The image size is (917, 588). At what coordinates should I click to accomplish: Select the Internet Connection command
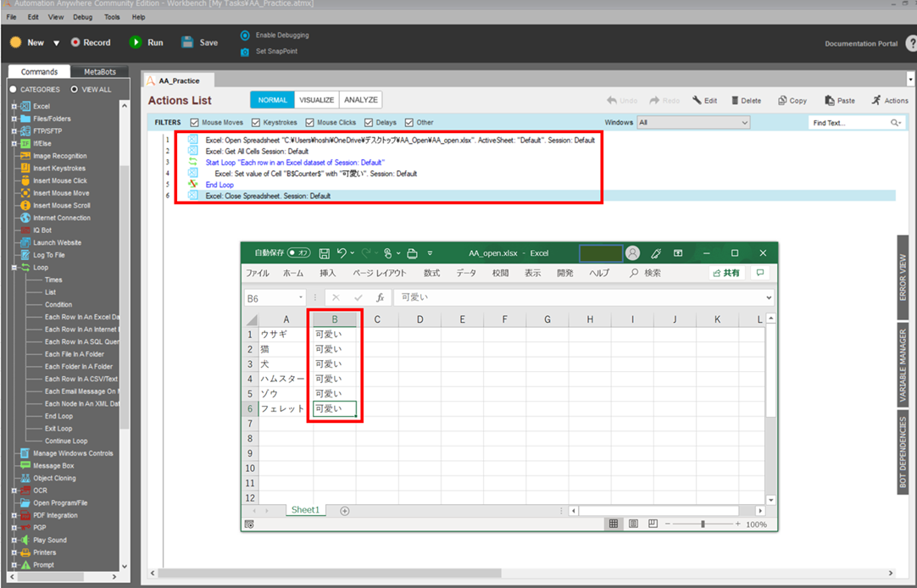[x=61, y=218]
